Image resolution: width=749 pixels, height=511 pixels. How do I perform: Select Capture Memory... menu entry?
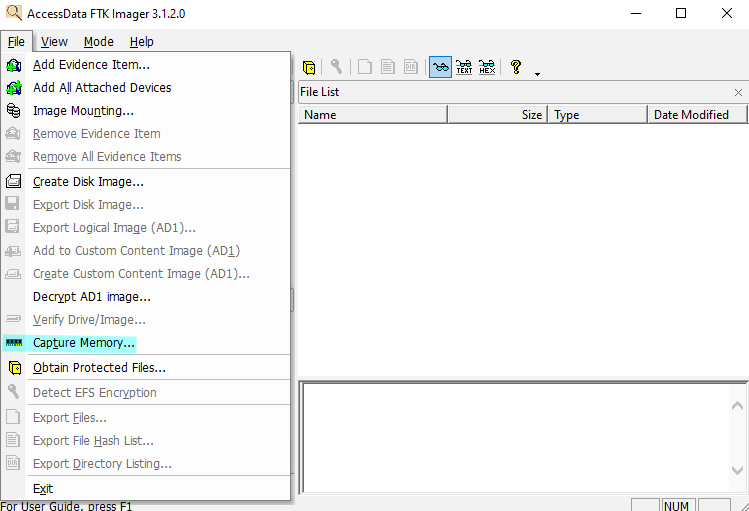146,343
